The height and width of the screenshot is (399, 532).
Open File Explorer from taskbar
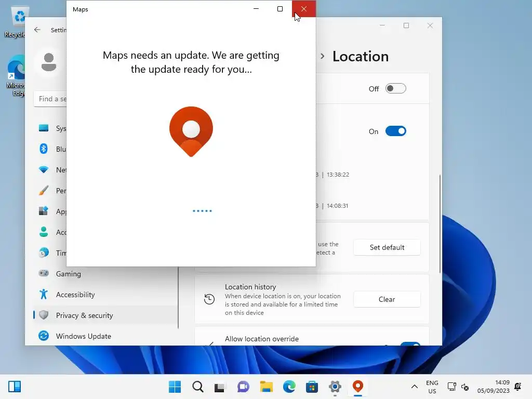pyautogui.click(x=267, y=387)
